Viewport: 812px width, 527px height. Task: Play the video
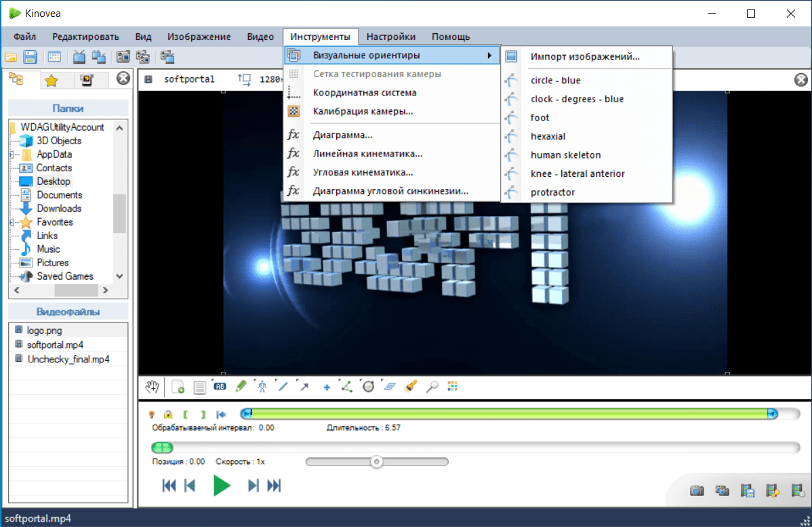coord(222,486)
